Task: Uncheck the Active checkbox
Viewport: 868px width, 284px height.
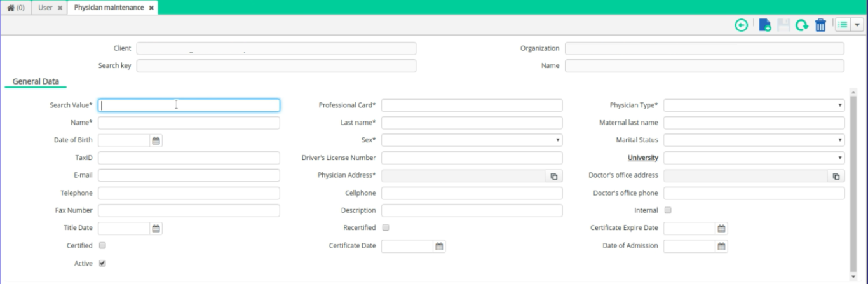Action: tap(102, 263)
